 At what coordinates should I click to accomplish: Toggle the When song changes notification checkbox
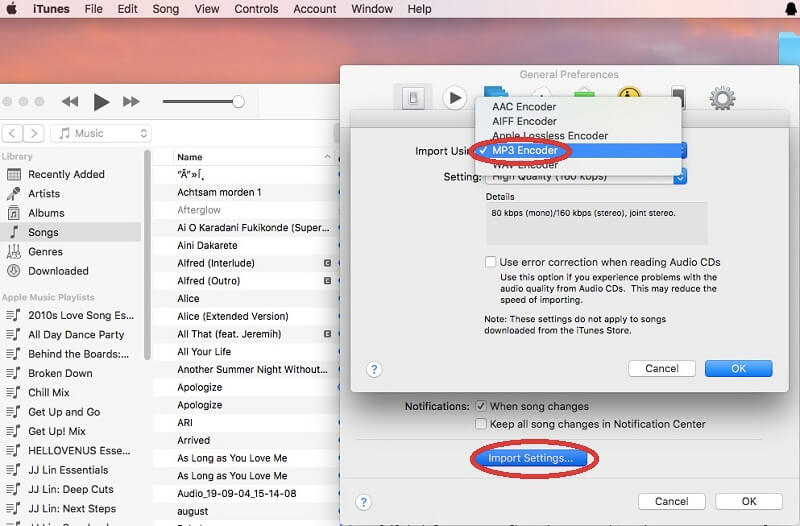click(481, 406)
